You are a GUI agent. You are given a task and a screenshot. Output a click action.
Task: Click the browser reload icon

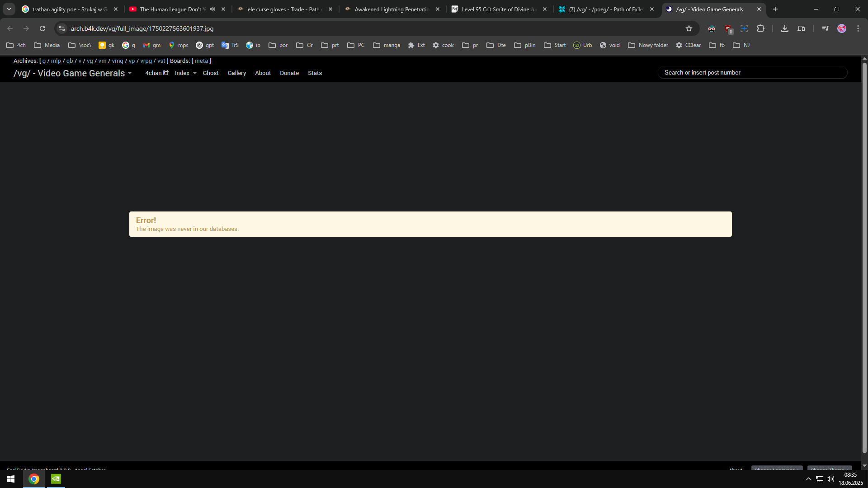click(x=42, y=28)
